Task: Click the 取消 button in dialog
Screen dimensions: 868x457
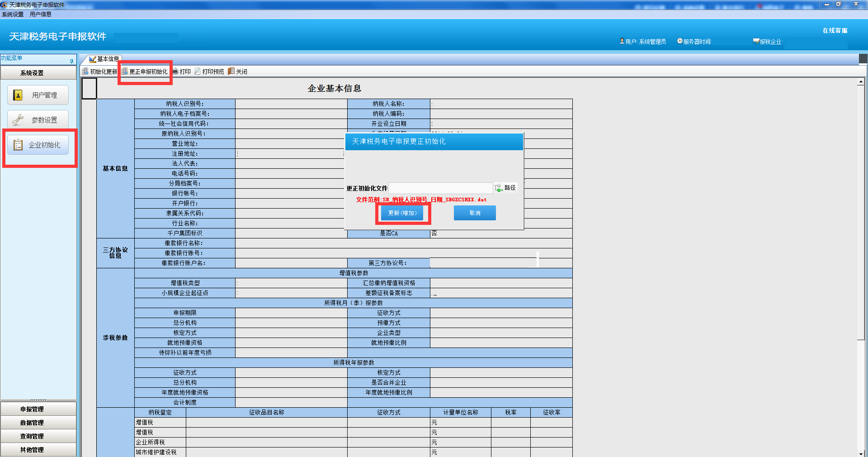Action: [475, 213]
